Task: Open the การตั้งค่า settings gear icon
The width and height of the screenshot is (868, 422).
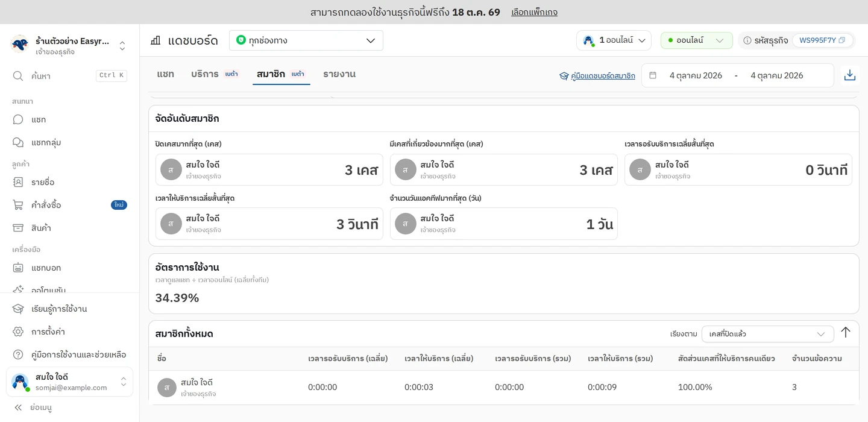Action: (18, 332)
